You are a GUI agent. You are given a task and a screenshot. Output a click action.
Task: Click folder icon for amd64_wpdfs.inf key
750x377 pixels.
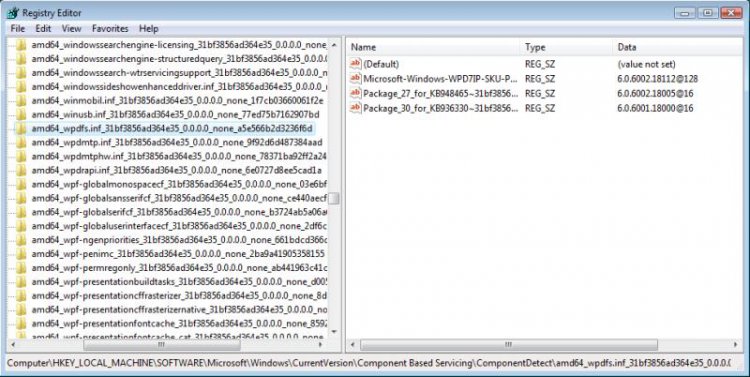(x=21, y=129)
